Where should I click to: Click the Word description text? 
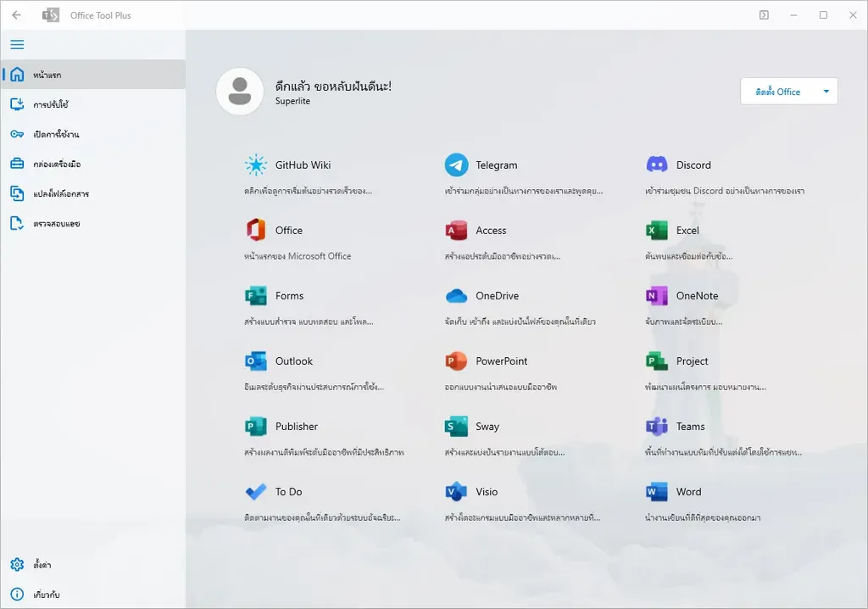(703, 517)
